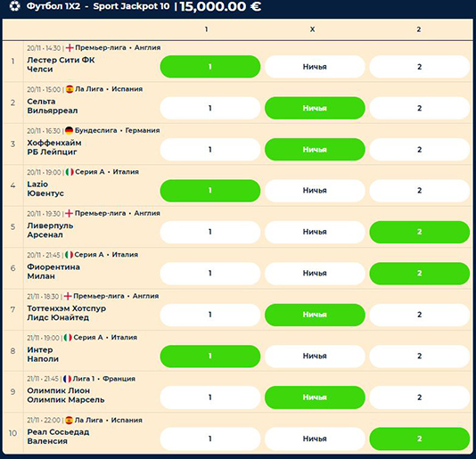Click team name Лестер Сити ФК
This screenshot has width=476, height=459.
pyautogui.click(x=61, y=60)
